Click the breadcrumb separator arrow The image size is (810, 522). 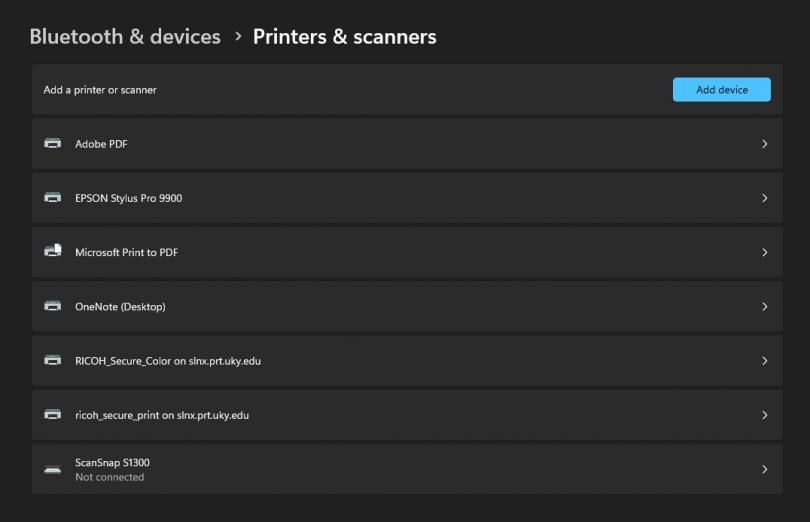click(238, 37)
